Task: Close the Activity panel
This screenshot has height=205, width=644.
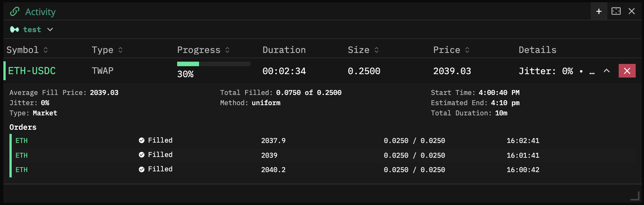Action: tap(632, 11)
